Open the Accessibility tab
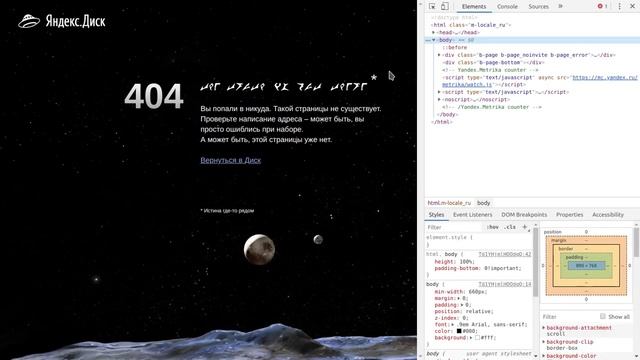Viewport: 640px width, 360px height. click(x=608, y=215)
